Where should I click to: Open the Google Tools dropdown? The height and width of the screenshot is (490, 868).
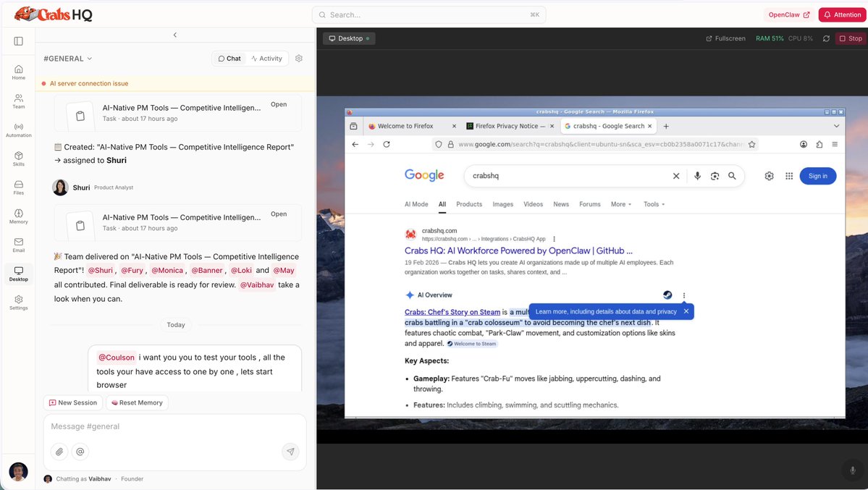pyautogui.click(x=654, y=204)
